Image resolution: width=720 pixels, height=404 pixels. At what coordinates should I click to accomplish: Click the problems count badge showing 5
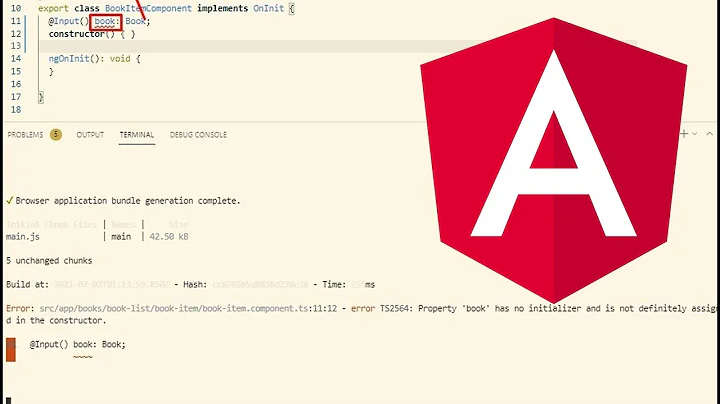click(56, 135)
